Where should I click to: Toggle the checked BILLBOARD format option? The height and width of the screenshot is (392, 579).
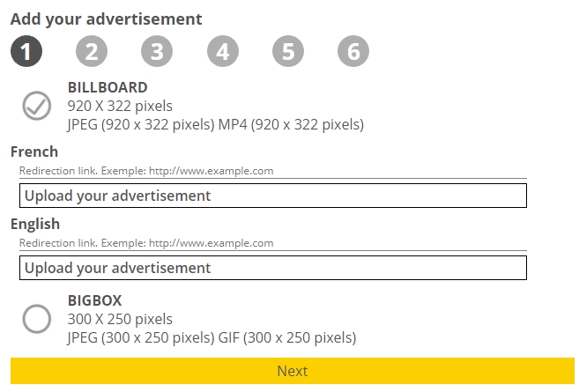[x=37, y=106]
